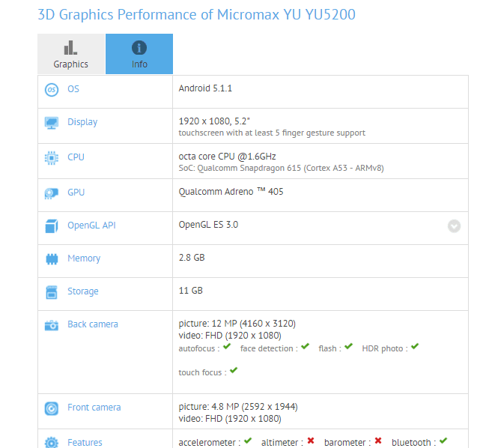Screen dimensions: 492x448
Task: Click the face detection check mark
Action: point(305,347)
